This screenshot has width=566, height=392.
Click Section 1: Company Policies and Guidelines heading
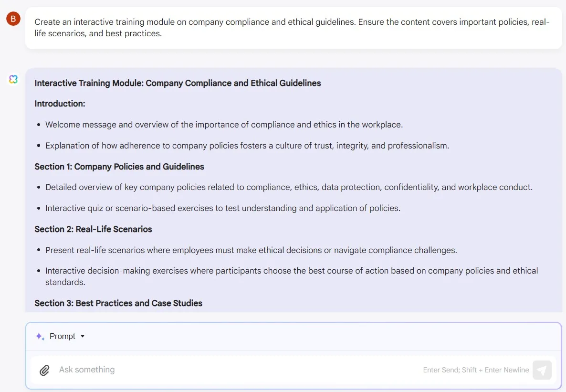(x=119, y=167)
